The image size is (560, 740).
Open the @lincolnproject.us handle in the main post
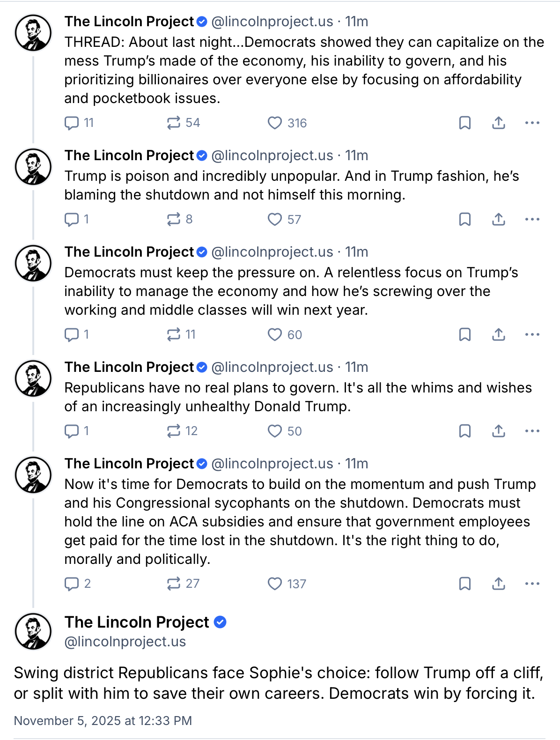point(125,642)
